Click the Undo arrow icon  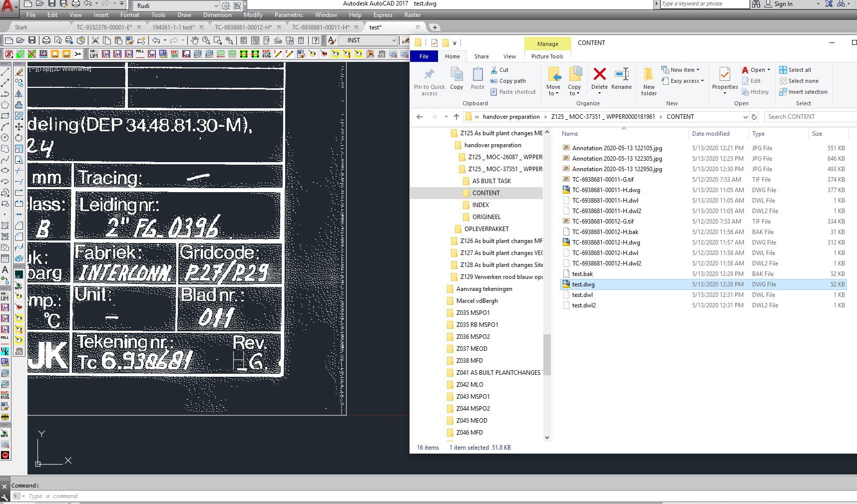coord(156,41)
